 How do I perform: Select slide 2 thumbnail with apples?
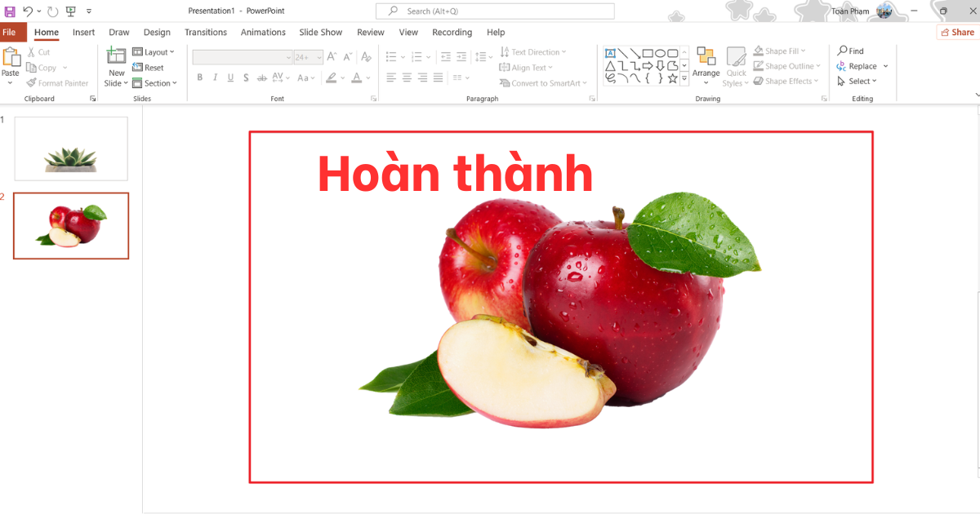[x=71, y=226]
